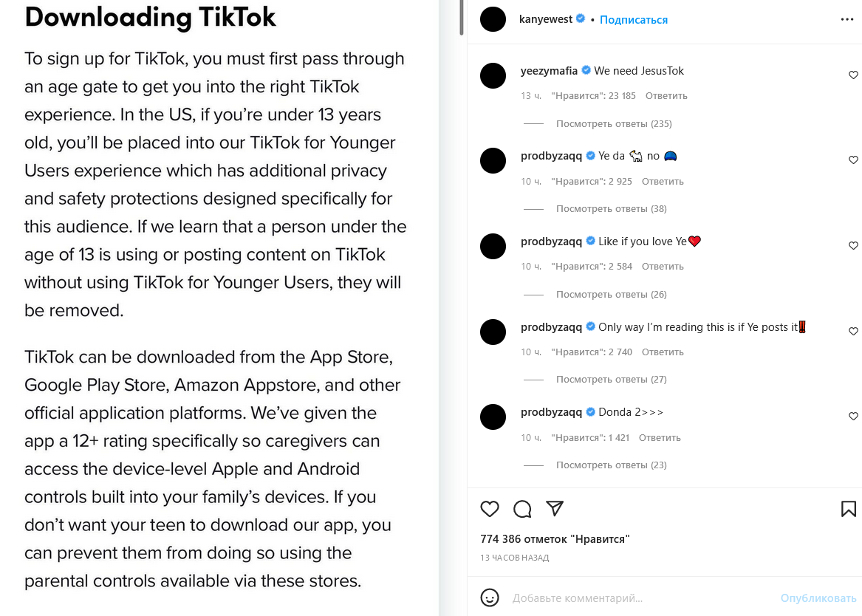The height and width of the screenshot is (616, 862).
Task: Show the 27 replies under the "Only way" comment
Action: 611,380
